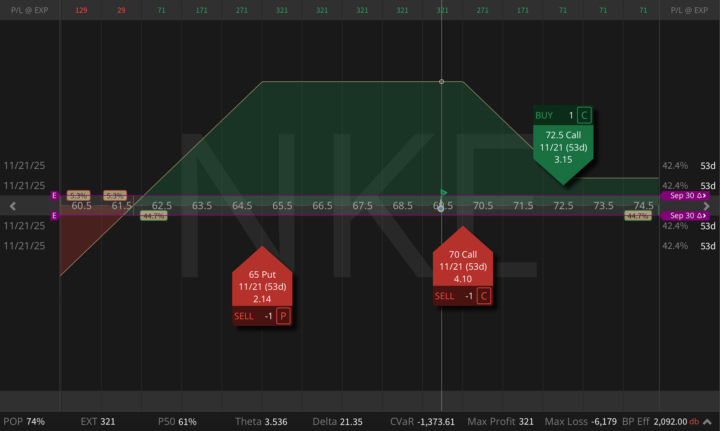This screenshot has width=720, height=431.
Task: Select the blue current-price dot on the price axis
Action: (x=441, y=209)
